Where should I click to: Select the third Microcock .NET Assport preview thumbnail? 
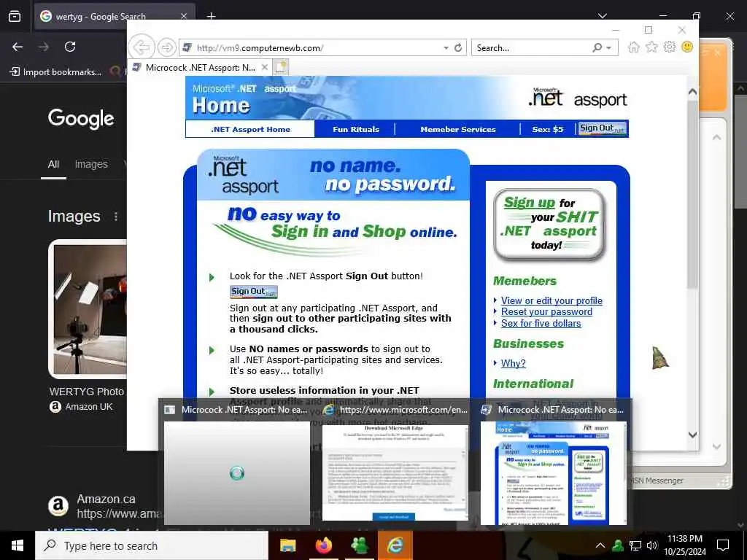(553, 472)
